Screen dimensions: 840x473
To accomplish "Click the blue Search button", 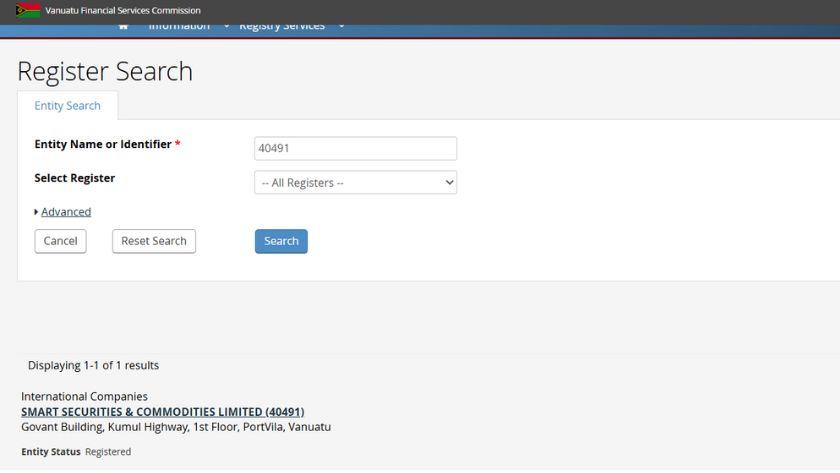I will [281, 241].
